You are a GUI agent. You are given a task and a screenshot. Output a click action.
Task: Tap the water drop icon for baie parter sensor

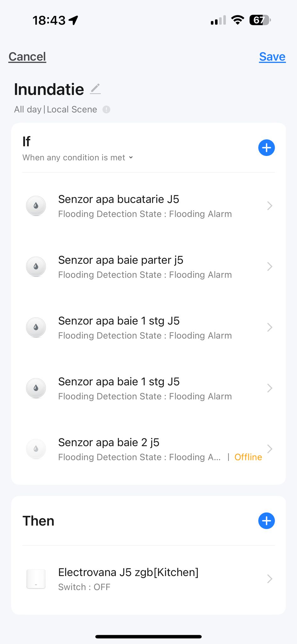coord(36,267)
